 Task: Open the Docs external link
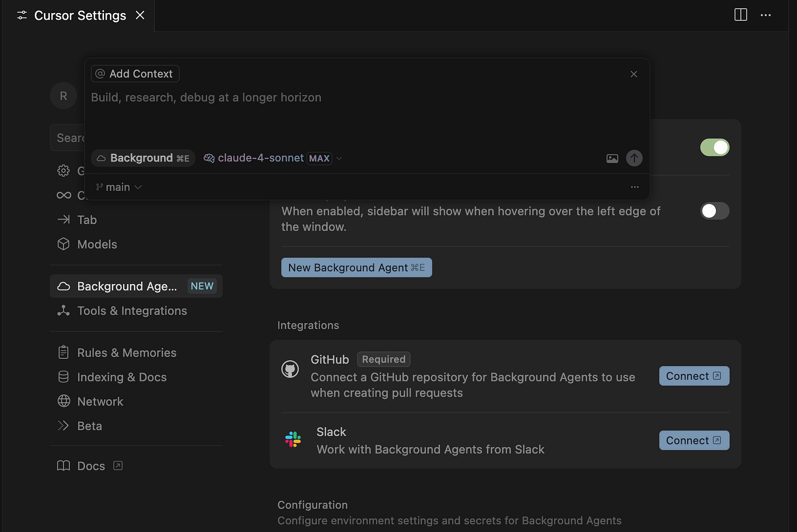coord(90,466)
